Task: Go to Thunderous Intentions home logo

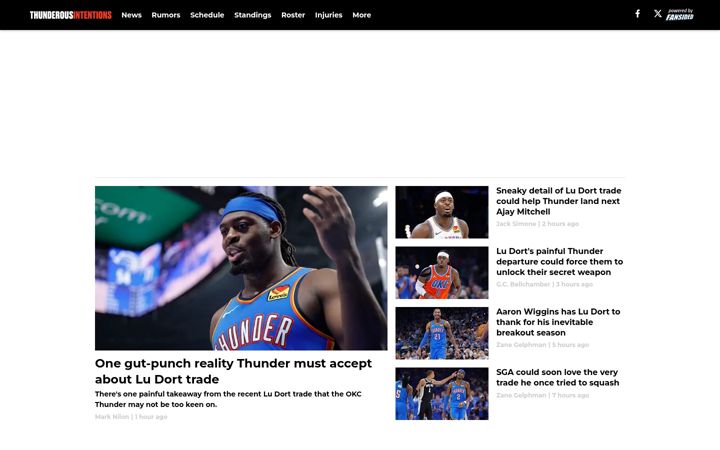Action: point(71,15)
